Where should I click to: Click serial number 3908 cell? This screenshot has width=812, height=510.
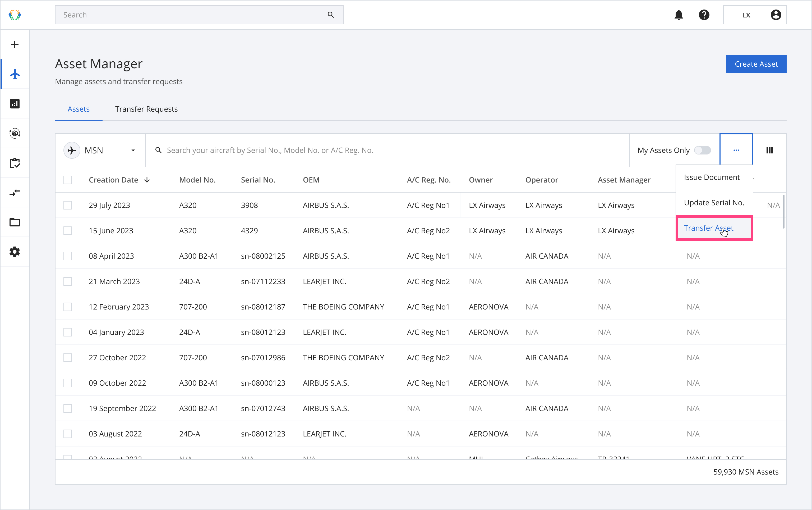click(x=249, y=206)
